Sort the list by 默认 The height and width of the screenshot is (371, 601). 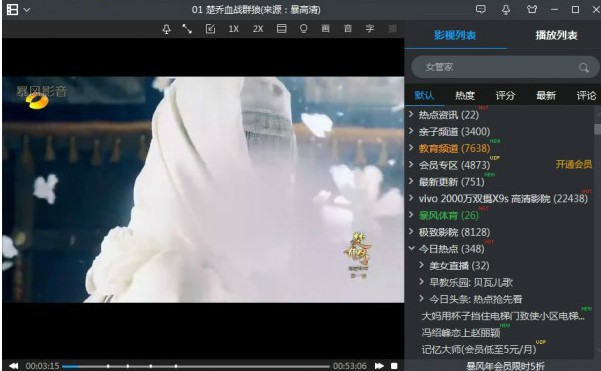point(424,95)
